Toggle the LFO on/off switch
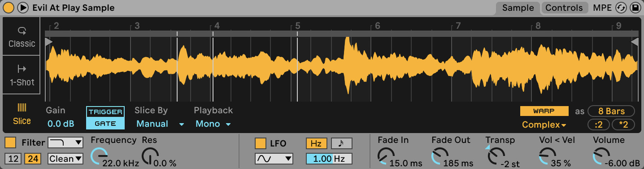This screenshot has height=169, width=644. click(260, 143)
